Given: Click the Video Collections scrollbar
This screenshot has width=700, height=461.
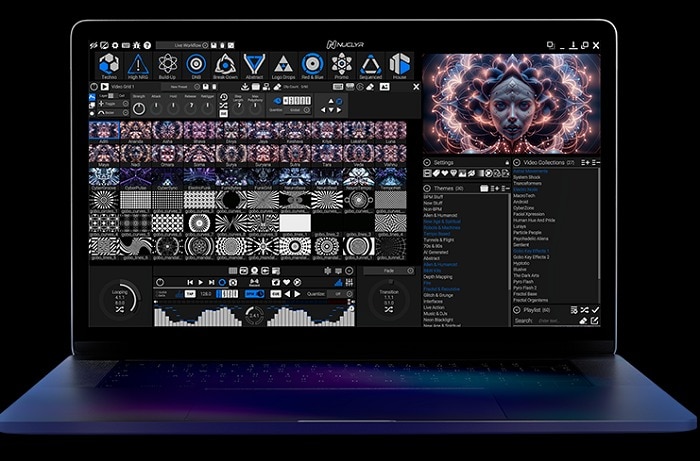Looking at the screenshot, I should point(599,223).
